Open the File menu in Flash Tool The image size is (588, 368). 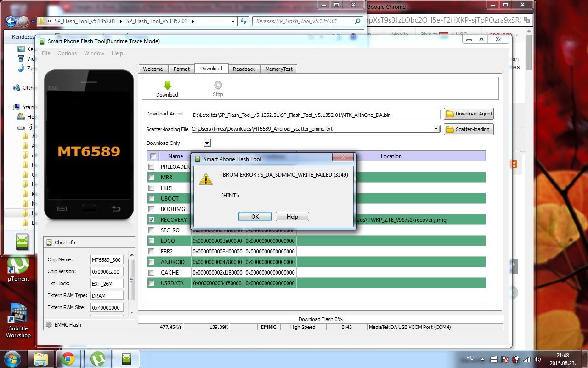tap(46, 53)
